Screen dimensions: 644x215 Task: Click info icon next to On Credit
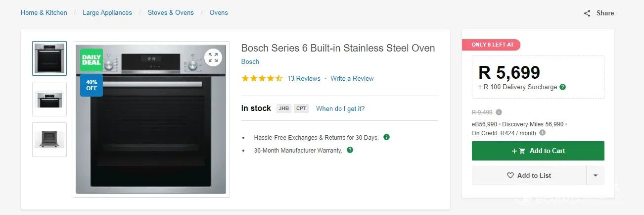click(543, 133)
